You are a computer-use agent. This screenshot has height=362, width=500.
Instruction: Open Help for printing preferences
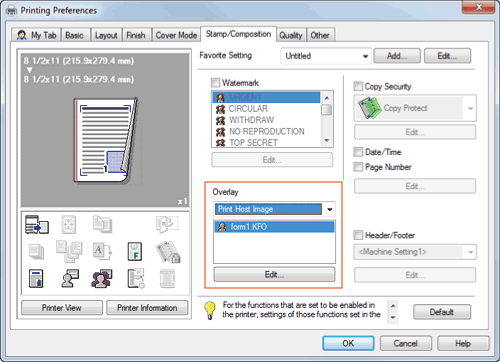click(x=463, y=343)
